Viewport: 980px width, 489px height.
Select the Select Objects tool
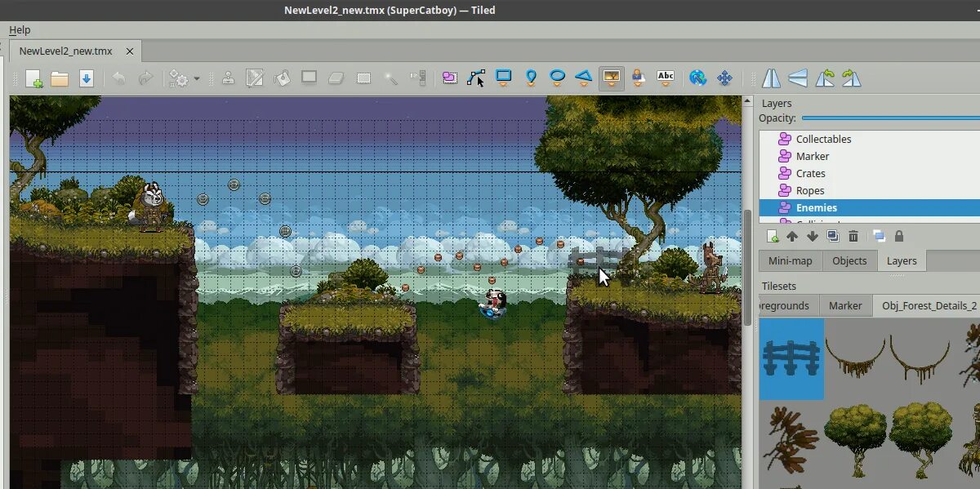point(450,78)
